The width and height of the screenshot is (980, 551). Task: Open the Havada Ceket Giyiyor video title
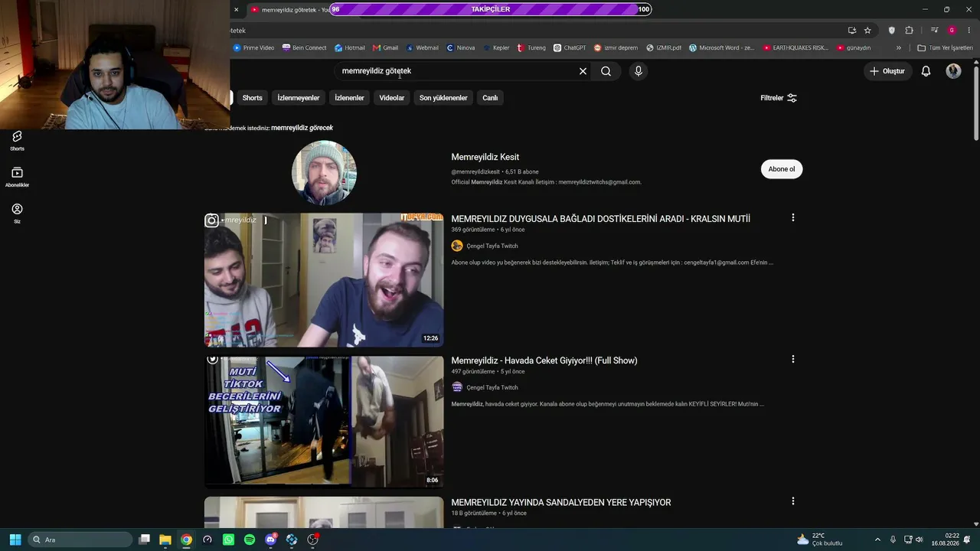tap(544, 360)
